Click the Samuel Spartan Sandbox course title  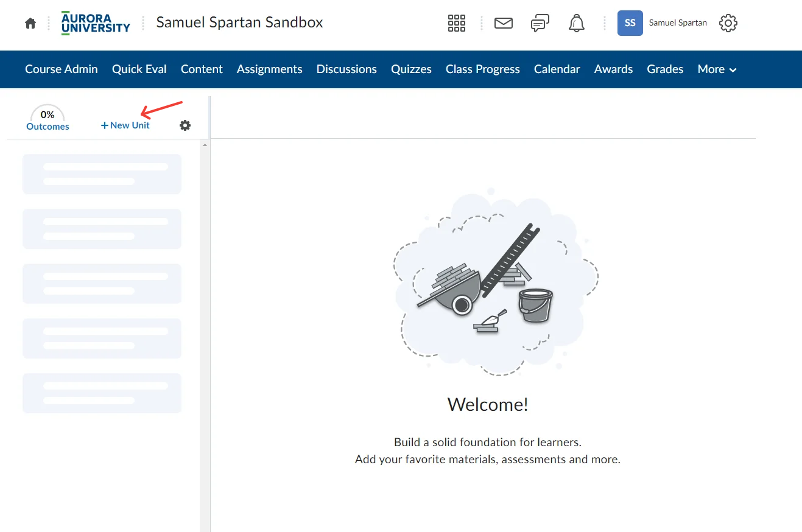click(239, 23)
